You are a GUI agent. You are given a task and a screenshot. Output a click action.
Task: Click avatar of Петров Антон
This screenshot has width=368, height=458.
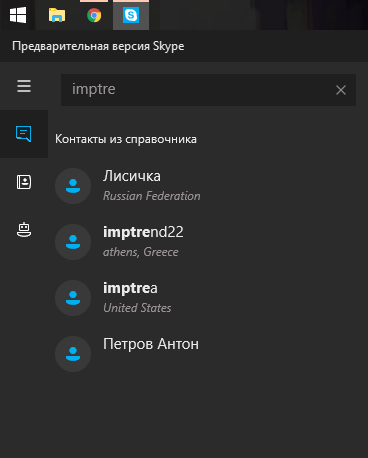(x=73, y=354)
